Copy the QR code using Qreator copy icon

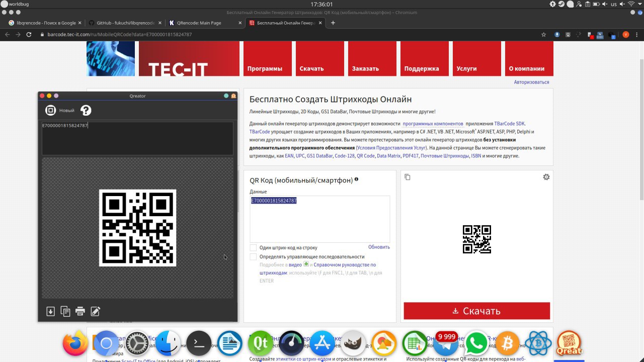coord(65,311)
